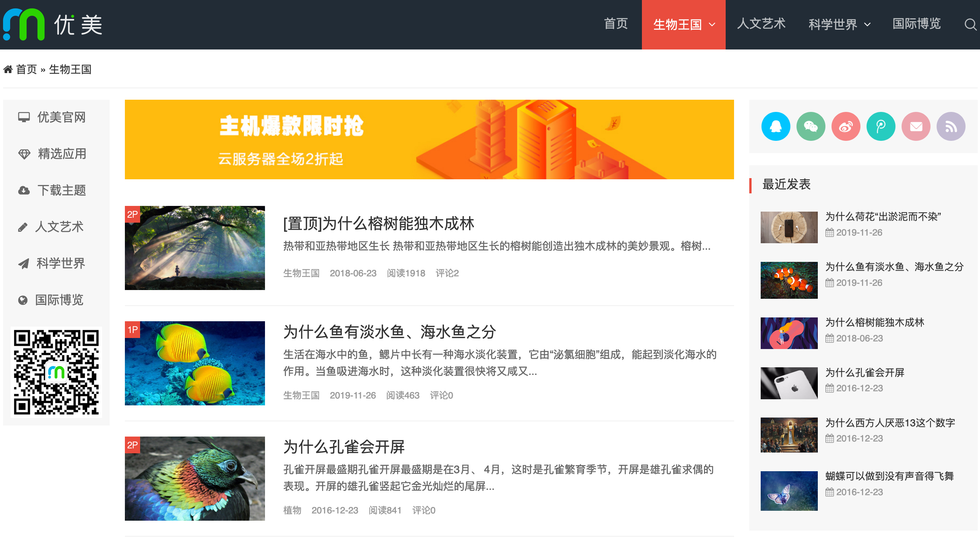Open 精选应用 in left sidebar
The height and width of the screenshot is (542, 980).
(62, 154)
